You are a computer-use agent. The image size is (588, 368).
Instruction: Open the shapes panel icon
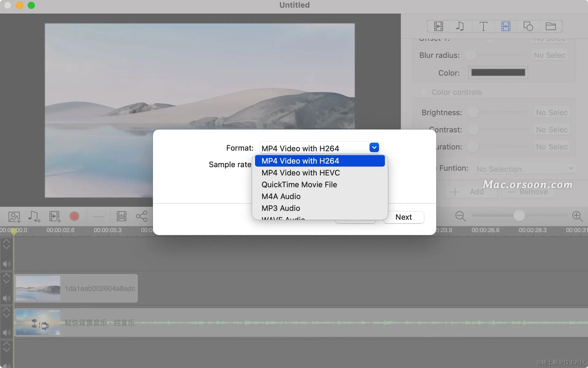click(528, 26)
